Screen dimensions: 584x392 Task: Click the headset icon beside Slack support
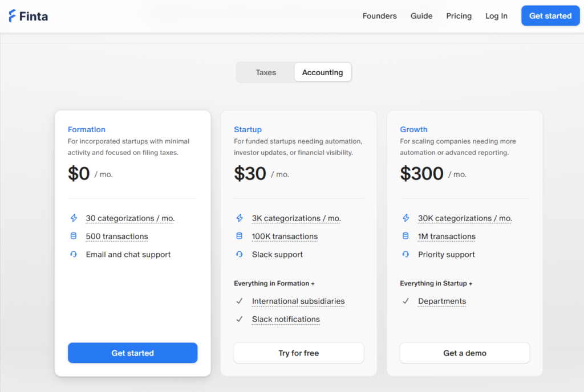point(239,254)
